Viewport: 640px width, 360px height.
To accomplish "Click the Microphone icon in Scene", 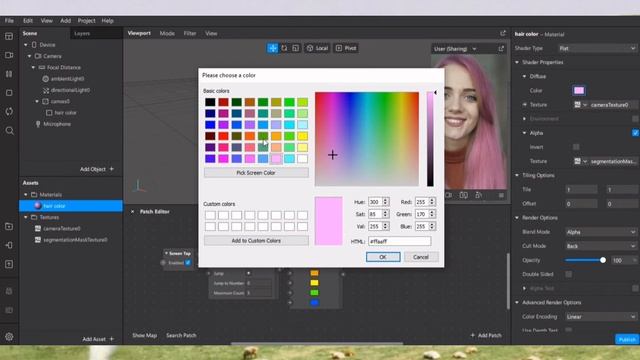I will click(x=38, y=124).
